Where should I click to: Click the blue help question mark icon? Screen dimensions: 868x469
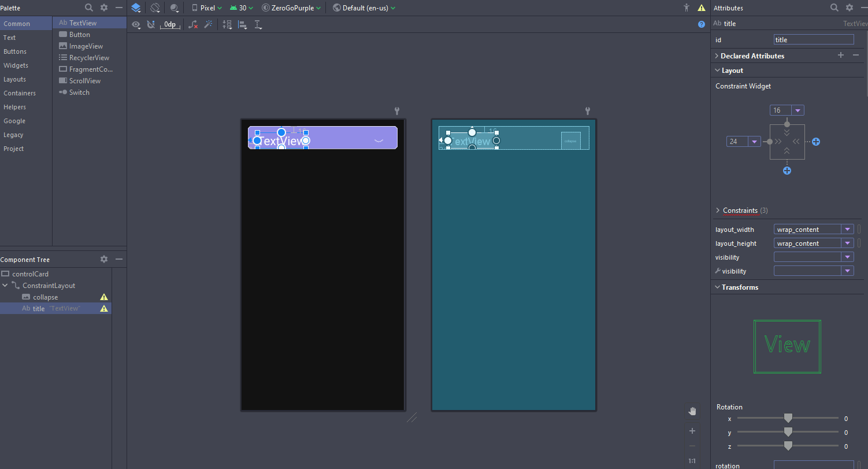tap(702, 24)
